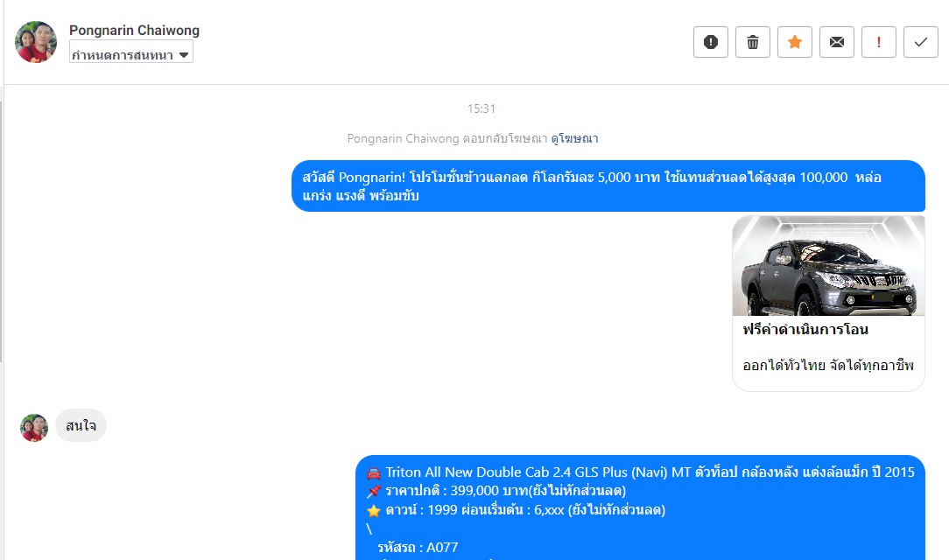Open the กำหนดการสนทนา dropdown
This screenshot has width=949, height=560.
[x=131, y=52]
